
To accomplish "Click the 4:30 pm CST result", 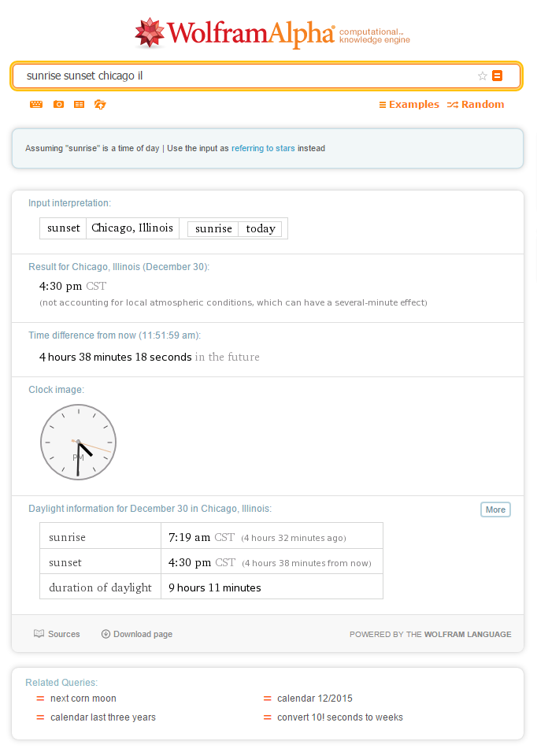I will click(72, 286).
